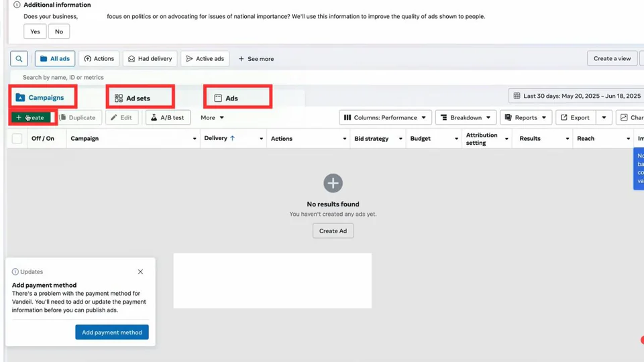Open the More dropdown
Image resolution: width=644 pixels, height=362 pixels.
coord(213,117)
